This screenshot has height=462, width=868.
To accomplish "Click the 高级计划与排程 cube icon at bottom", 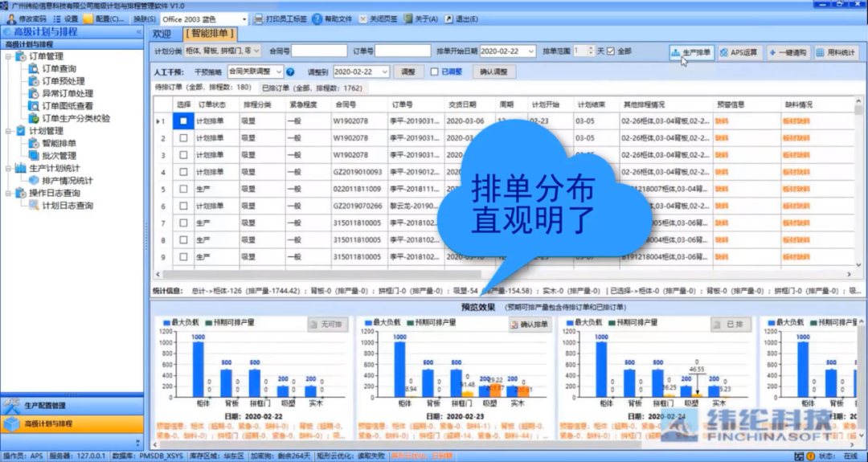I will [11, 423].
